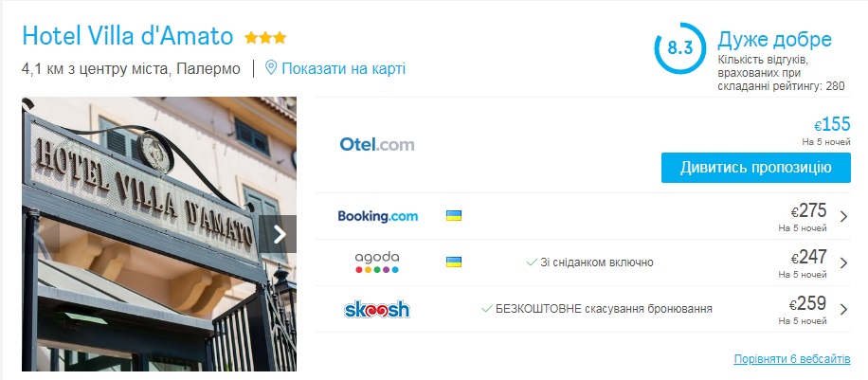Click the skoosh logo
The height and width of the screenshot is (380, 868).
pos(377,309)
